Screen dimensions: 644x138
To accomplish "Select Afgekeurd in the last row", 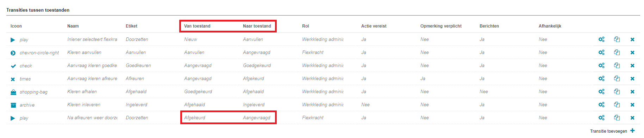I will pyautogui.click(x=195, y=118).
